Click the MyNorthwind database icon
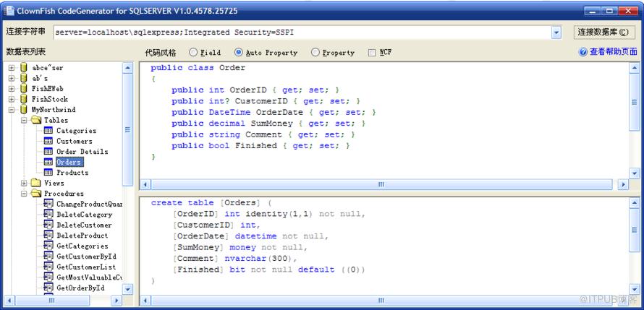 [24, 110]
